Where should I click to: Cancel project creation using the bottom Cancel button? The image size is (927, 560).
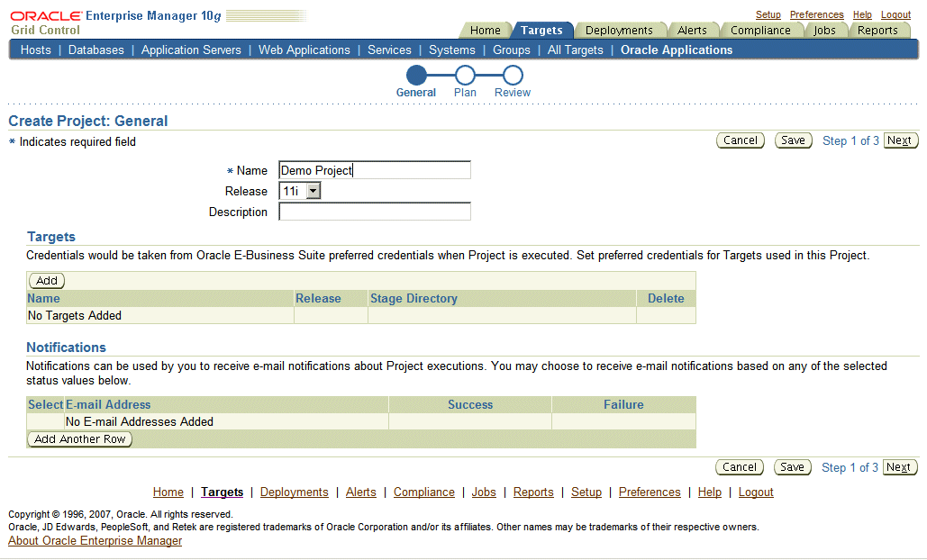(x=739, y=466)
